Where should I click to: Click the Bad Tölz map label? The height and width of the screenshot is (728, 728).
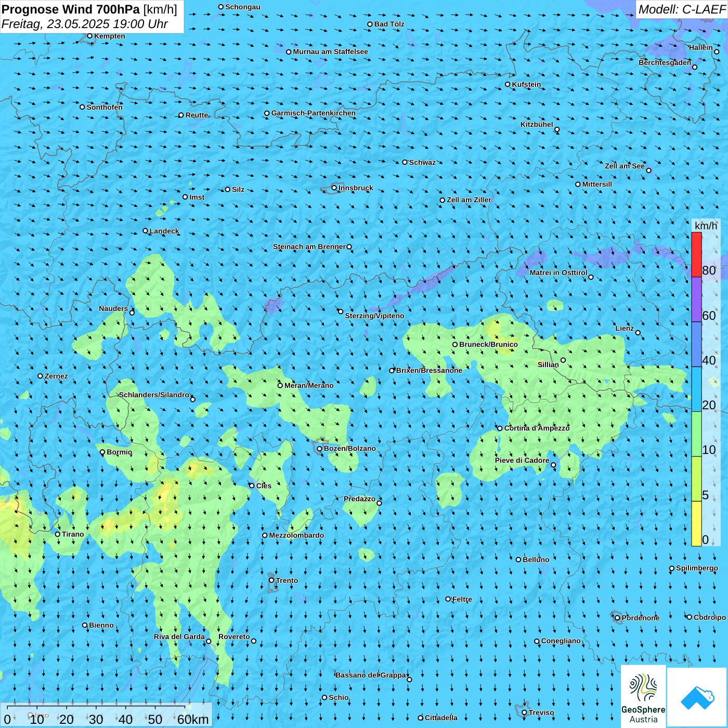[x=389, y=24]
